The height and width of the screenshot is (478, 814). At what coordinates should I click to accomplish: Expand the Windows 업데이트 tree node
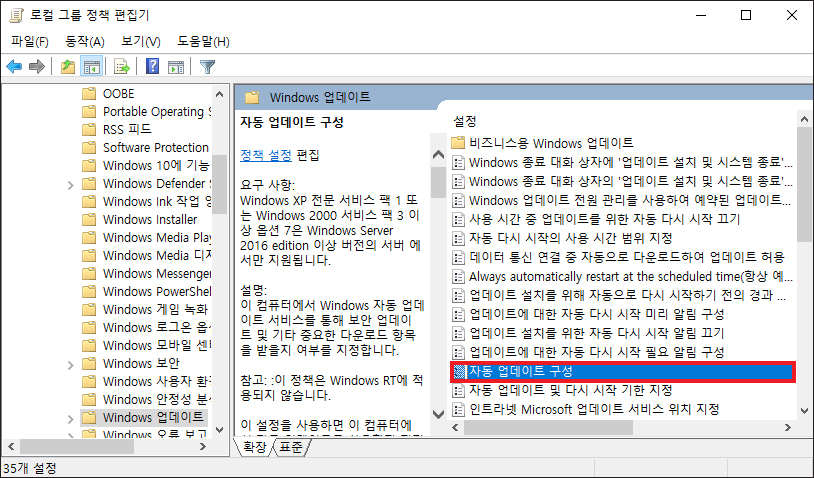click(x=71, y=418)
